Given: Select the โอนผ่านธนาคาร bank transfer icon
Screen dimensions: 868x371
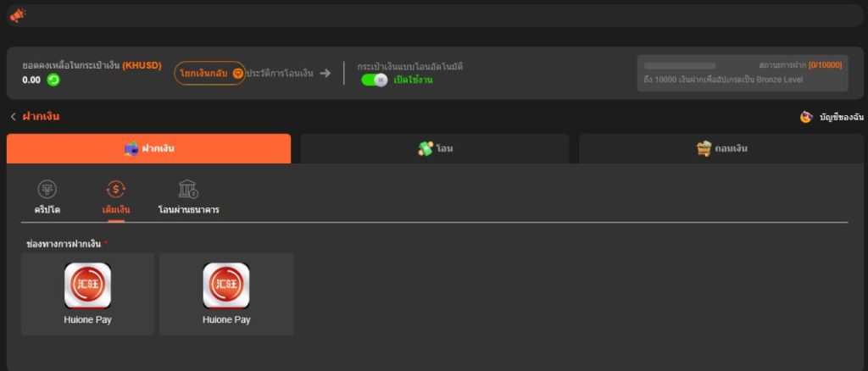Looking at the screenshot, I should 188,190.
